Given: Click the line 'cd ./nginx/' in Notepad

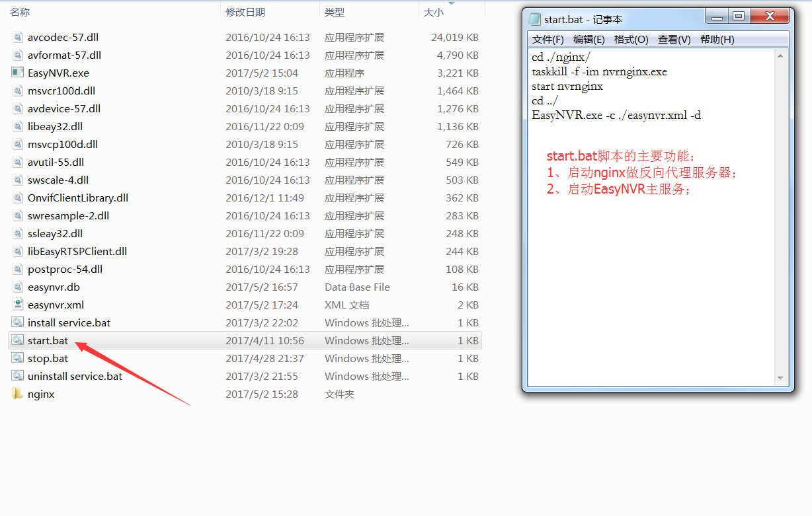Looking at the screenshot, I should pos(561,57).
